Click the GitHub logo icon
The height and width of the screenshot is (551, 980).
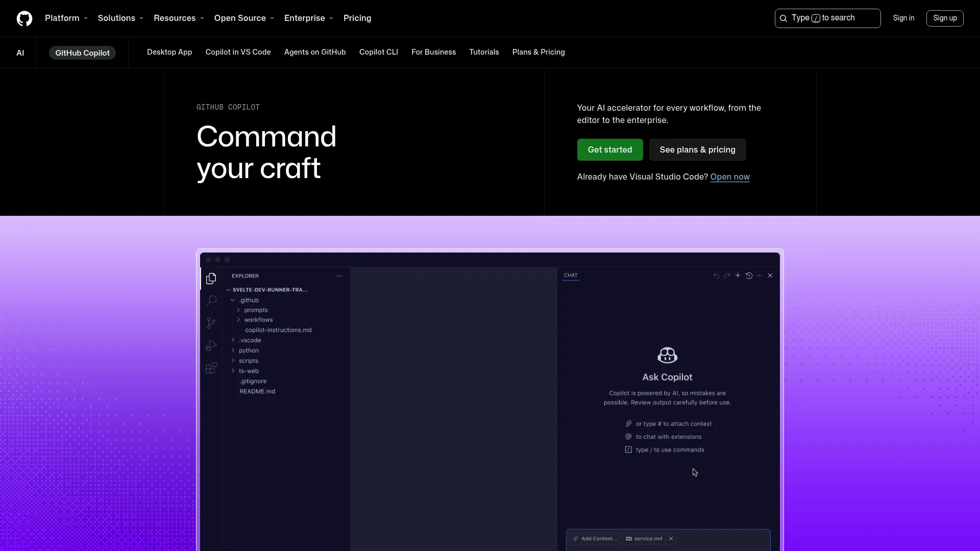click(x=24, y=18)
